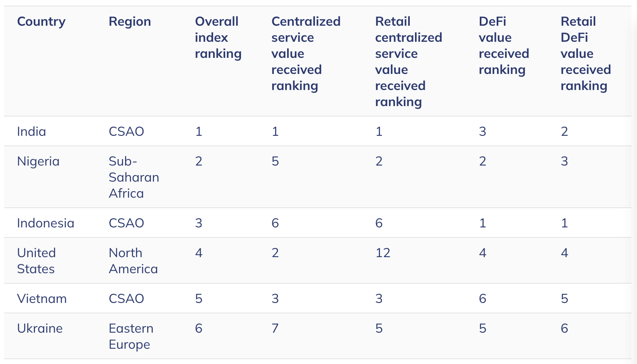Click the Sub-Saharan Africa region cell
Viewport: 637px width, 364px height.
click(134, 177)
